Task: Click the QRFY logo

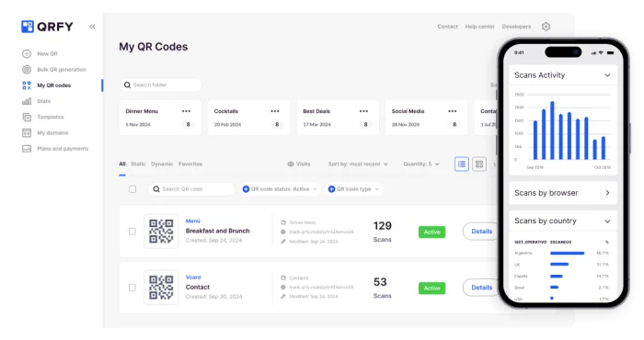Action: point(47,27)
